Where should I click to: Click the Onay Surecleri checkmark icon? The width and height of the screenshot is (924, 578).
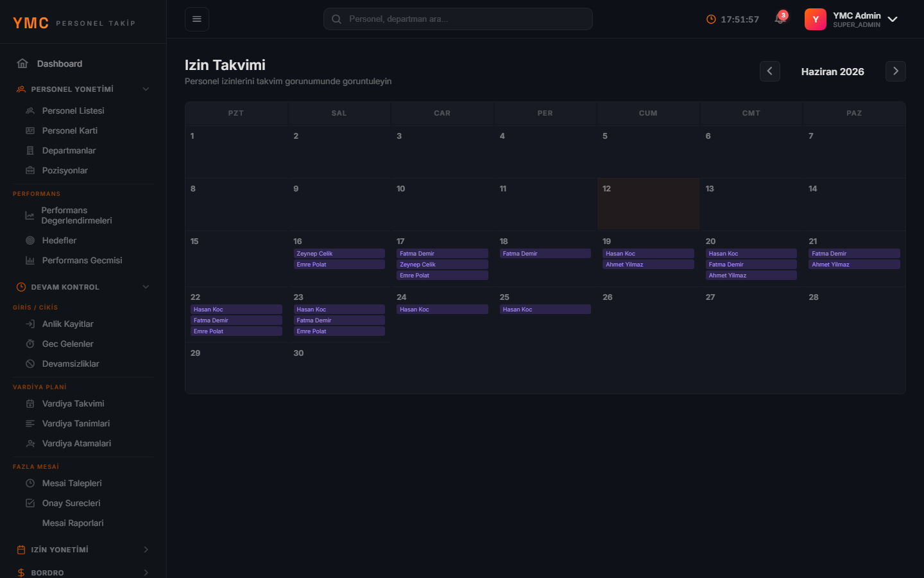(30, 503)
